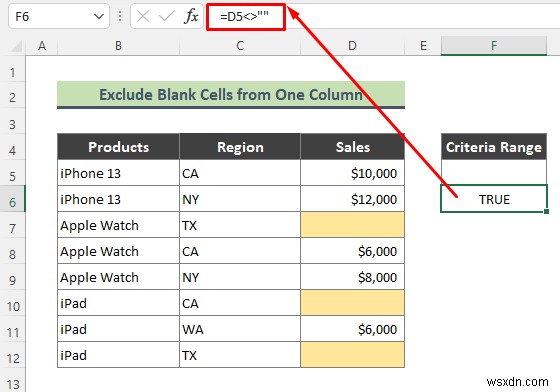Click the $10,000 sales cell

[x=352, y=173]
